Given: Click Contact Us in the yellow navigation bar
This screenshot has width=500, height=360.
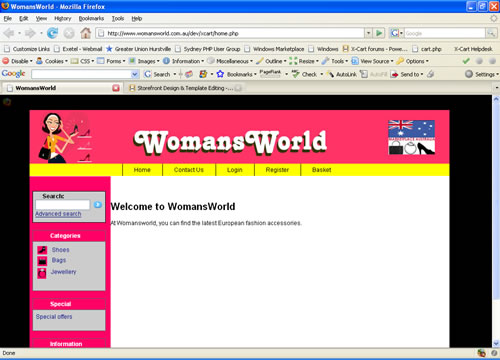Looking at the screenshot, I should pos(189,170).
